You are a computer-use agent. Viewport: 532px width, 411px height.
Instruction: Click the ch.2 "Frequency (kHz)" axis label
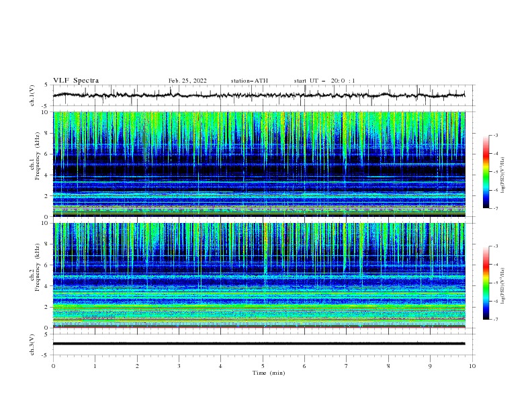click(x=38, y=267)
